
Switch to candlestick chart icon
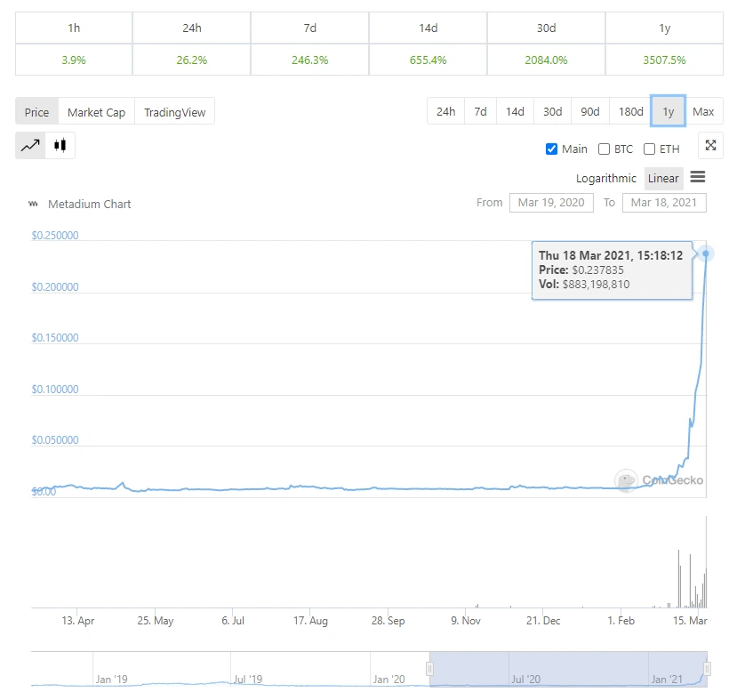point(60,146)
